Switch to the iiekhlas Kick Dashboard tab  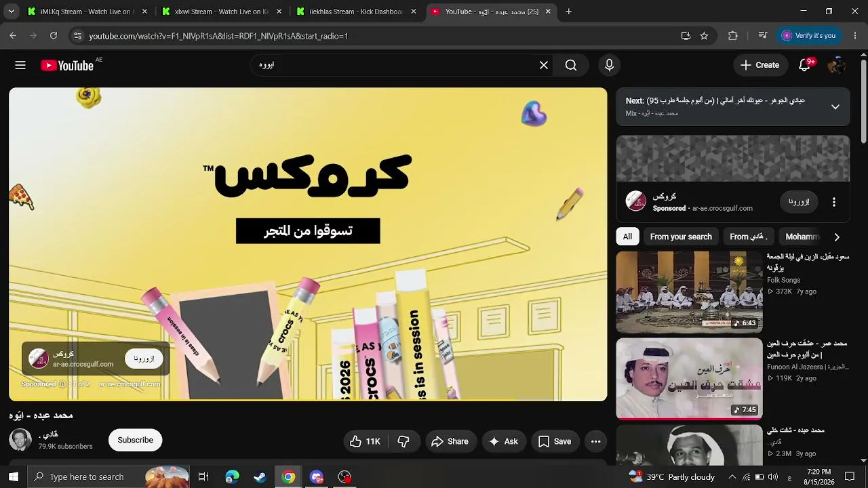click(x=355, y=12)
